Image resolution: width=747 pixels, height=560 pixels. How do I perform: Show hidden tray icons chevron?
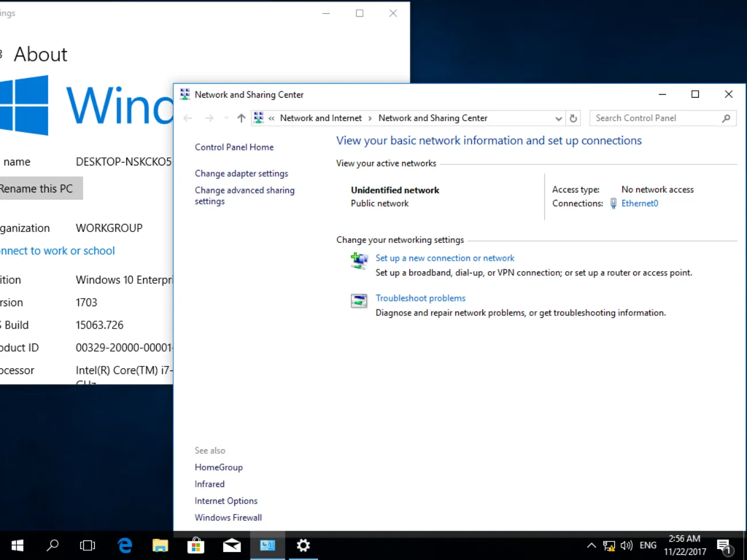(591, 546)
